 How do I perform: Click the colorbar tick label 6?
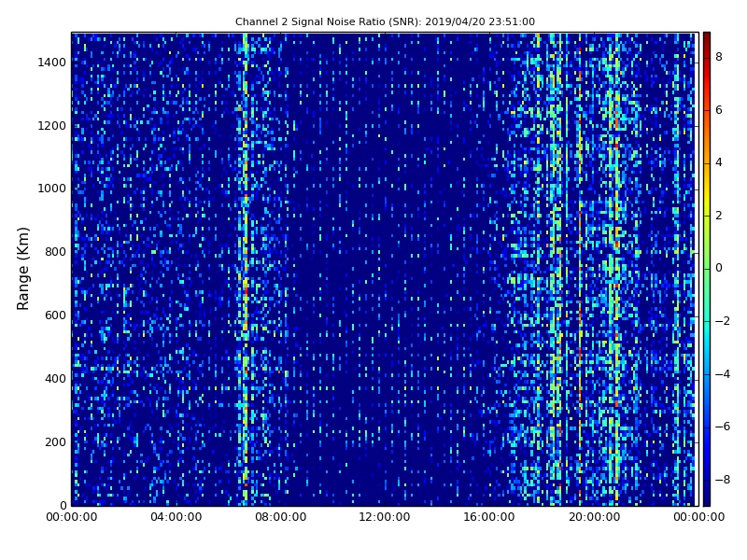719,110
